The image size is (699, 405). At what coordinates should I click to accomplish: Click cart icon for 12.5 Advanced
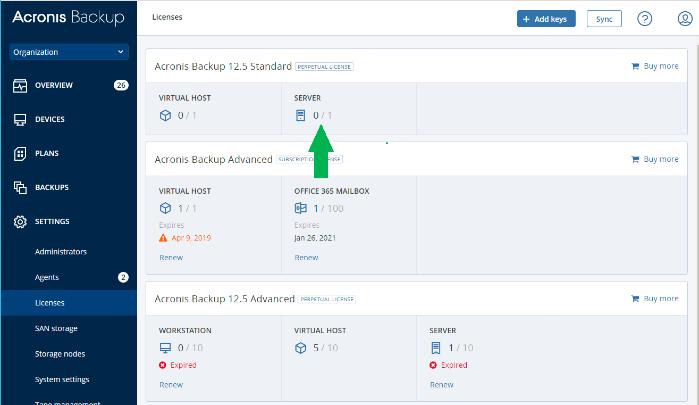(635, 299)
